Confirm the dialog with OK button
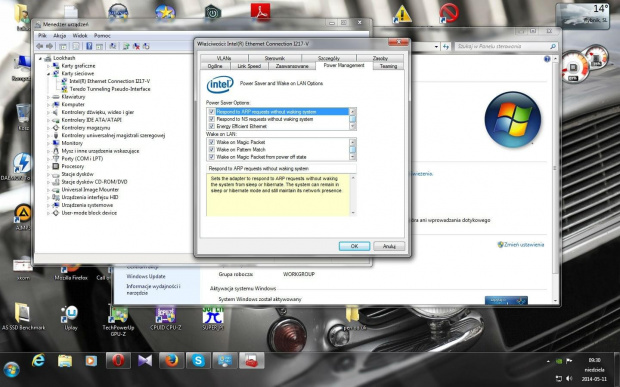Image resolution: width=620 pixels, height=387 pixels. coord(354,246)
